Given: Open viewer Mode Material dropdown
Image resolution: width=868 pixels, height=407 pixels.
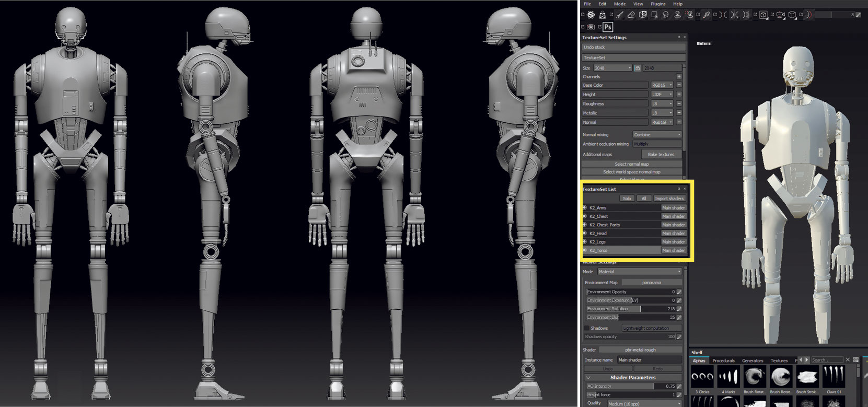Looking at the screenshot, I should coord(640,272).
